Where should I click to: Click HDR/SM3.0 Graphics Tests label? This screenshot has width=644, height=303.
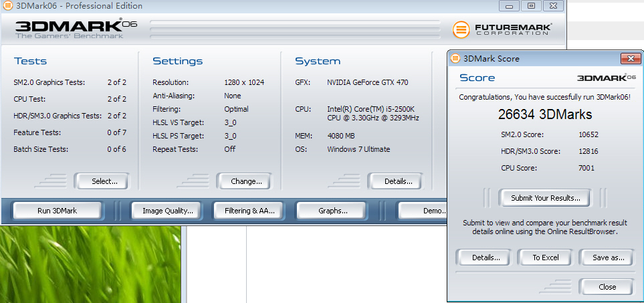click(58, 116)
